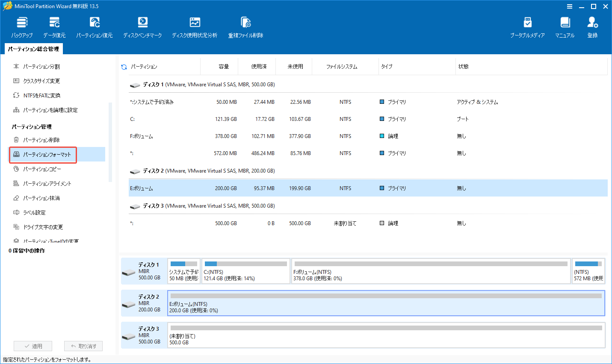Image resolution: width=612 pixels, height=364 pixels.
Task: Click the 取り消し (Undo) button
Action: (x=83, y=346)
